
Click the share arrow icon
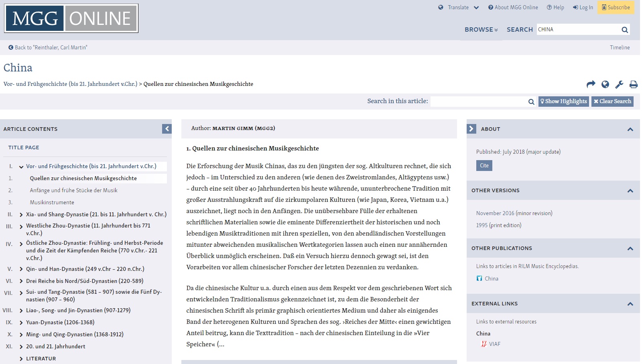[591, 84]
